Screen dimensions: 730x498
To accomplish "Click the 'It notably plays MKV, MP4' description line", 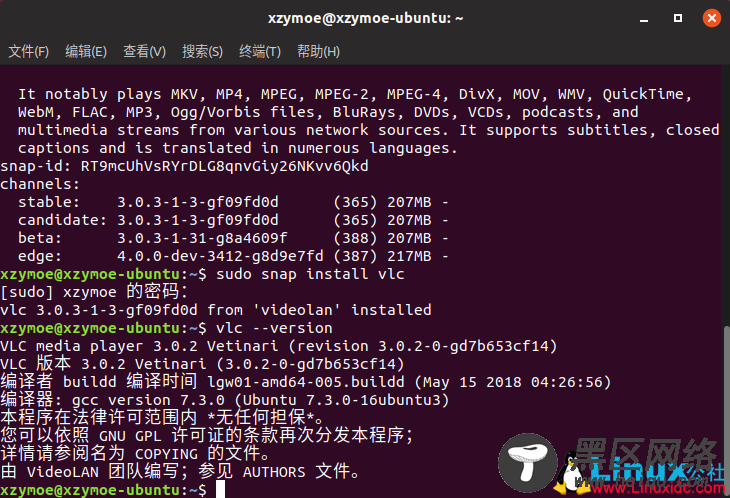I will (x=355, y=94).
